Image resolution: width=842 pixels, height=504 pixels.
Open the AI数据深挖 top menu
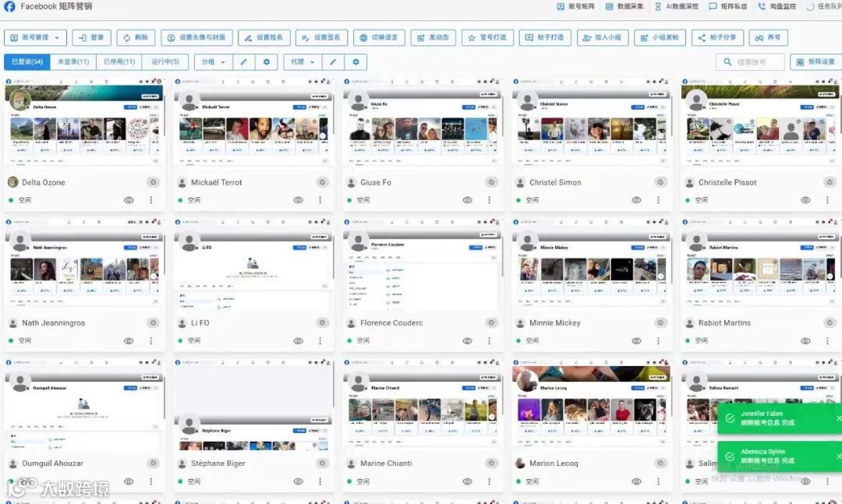677,6
